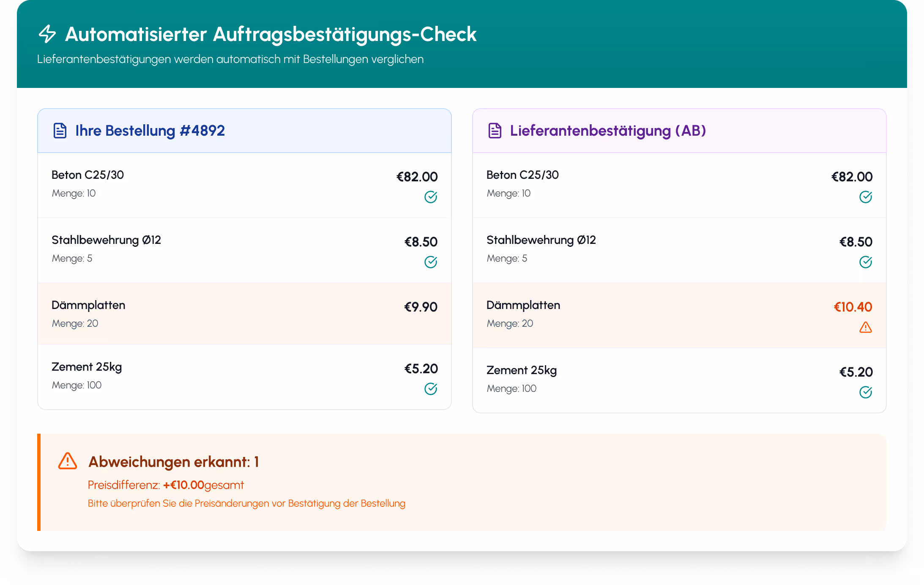
Task: Click document icon beside Lieferantenbestätigung (AB)
Action: (x=495, y=131)
